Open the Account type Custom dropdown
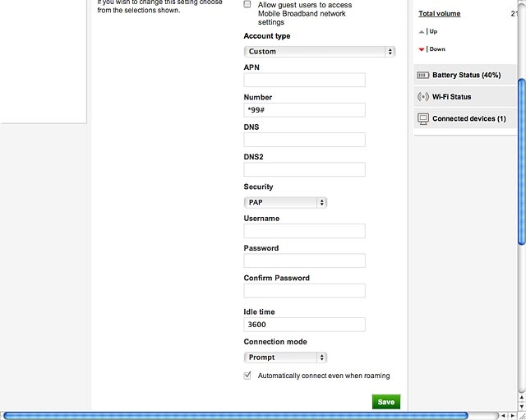The height and width of the screenshot is (420, 526). point(320,51)
